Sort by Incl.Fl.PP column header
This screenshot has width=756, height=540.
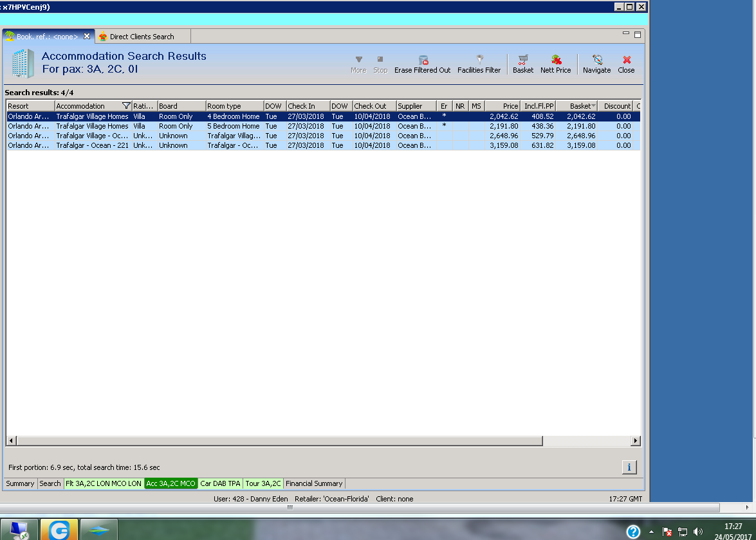(539, 106)
